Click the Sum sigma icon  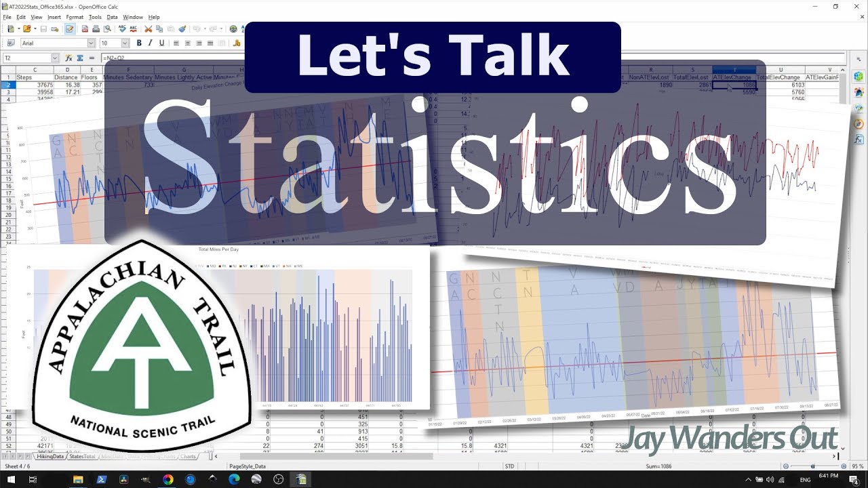(x=80, y=58)
